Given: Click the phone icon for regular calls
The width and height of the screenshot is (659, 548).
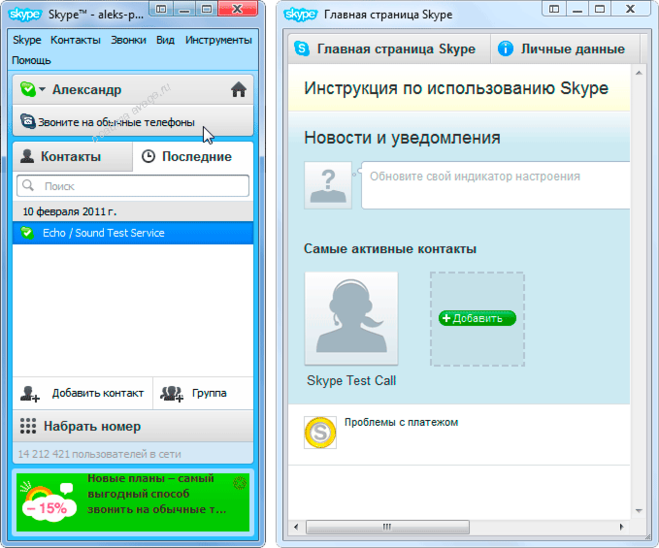Looking at the screenshot, I should click(28, 121).
